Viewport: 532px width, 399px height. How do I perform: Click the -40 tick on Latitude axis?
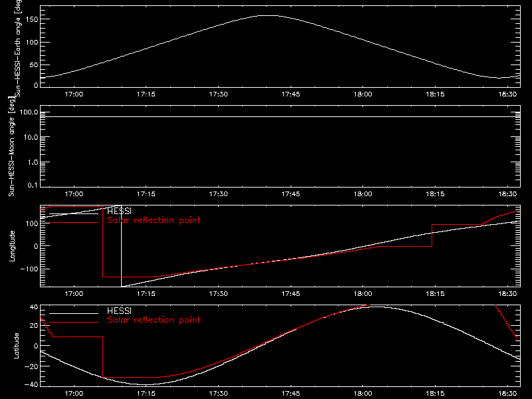(31, 384)
